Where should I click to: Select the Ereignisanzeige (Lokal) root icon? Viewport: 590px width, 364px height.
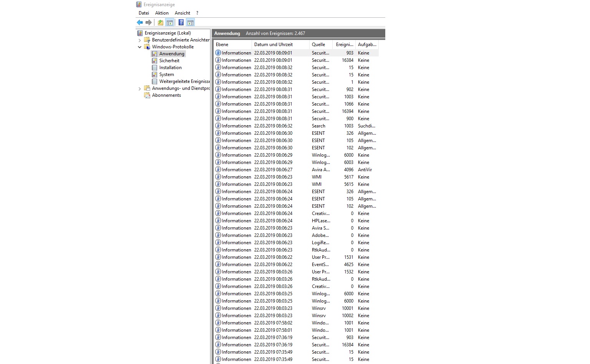tap(140, 33)
